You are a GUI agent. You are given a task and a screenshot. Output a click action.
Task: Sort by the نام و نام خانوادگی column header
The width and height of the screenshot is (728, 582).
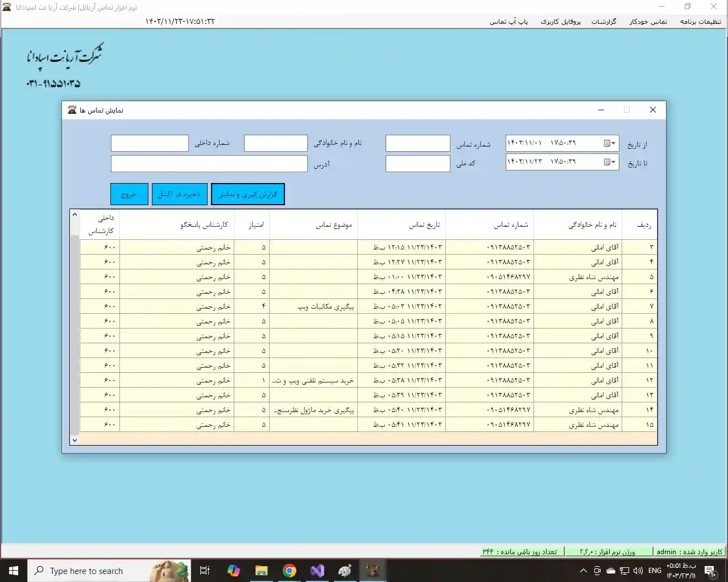click(x=578, y=225)
